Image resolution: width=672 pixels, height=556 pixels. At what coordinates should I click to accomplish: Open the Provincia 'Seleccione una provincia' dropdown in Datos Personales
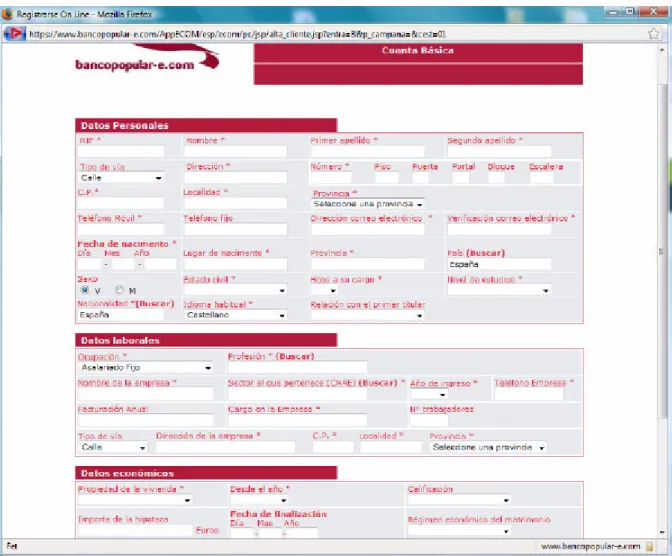(368, 204)
